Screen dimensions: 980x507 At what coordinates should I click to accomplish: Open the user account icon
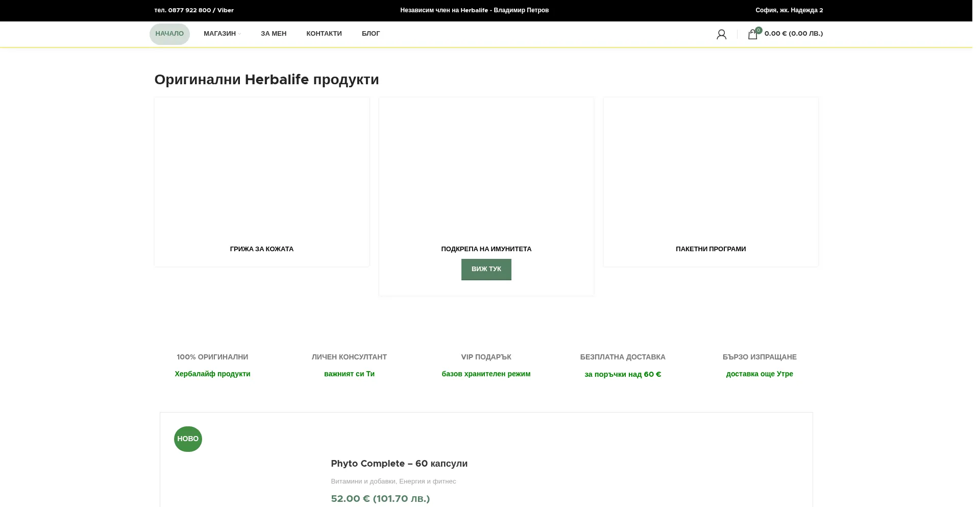point(721,34)
